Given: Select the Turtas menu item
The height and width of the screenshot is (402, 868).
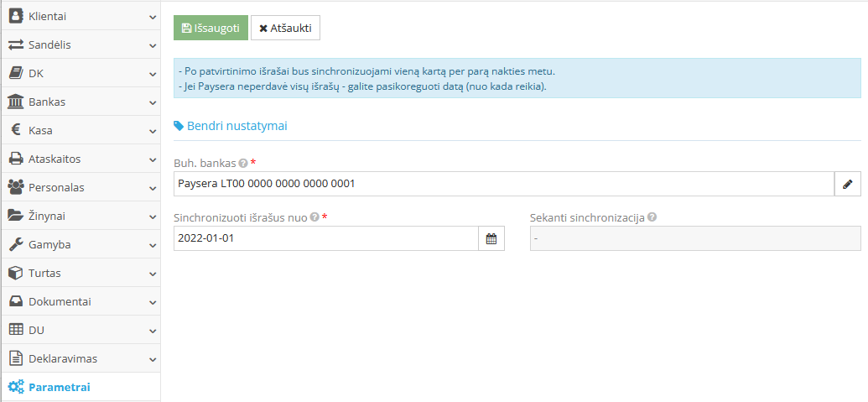Looking at the screenshot, I should pos(44,273).
